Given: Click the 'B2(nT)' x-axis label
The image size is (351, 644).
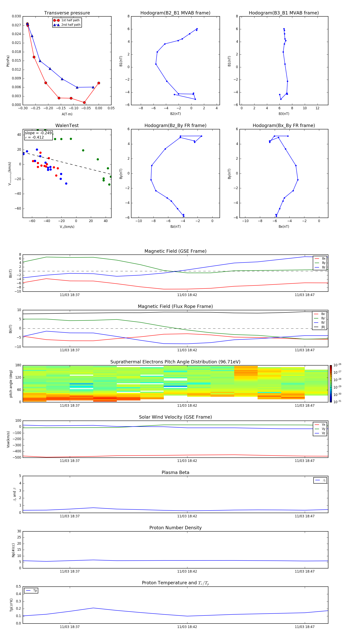Looking at the screenshot, I should point(175,114).
